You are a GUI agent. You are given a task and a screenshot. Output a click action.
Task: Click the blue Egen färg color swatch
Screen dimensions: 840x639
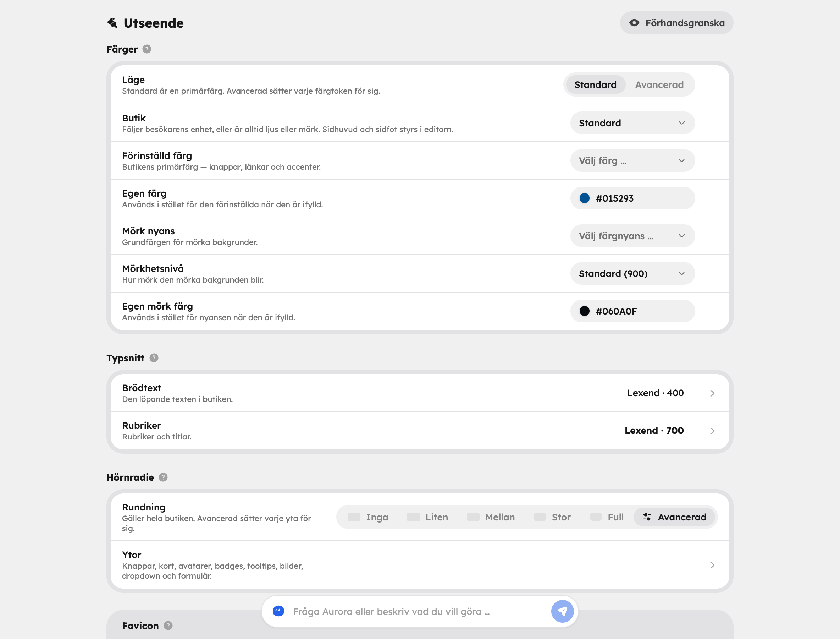[x=584, y=198]
